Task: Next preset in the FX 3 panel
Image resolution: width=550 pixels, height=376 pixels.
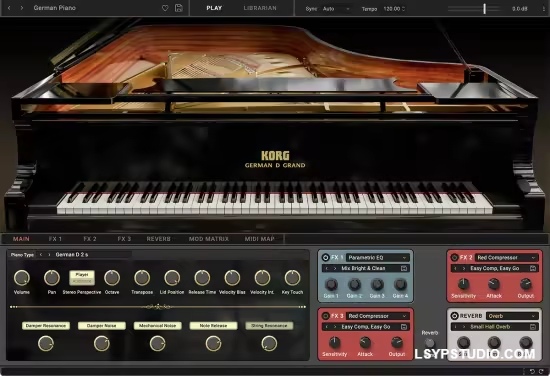Action: 335,327
